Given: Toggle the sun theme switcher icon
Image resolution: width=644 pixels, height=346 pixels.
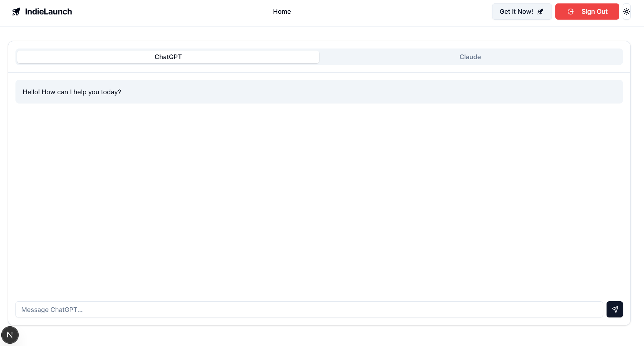Looking at the screenshot, I should pyautogui.click(x=626, y=12).
